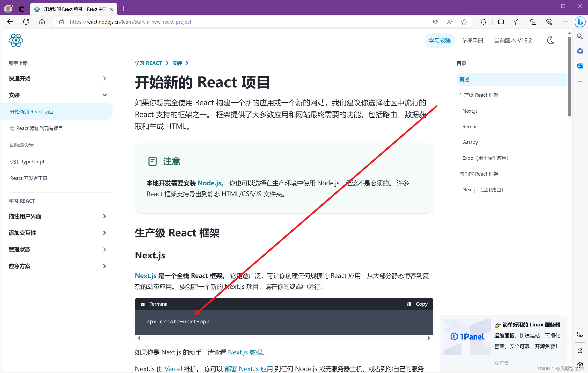The width and height of the screenshot is (588, 373).
Task: Open Settings and more menu
Action: pos(565,22)
